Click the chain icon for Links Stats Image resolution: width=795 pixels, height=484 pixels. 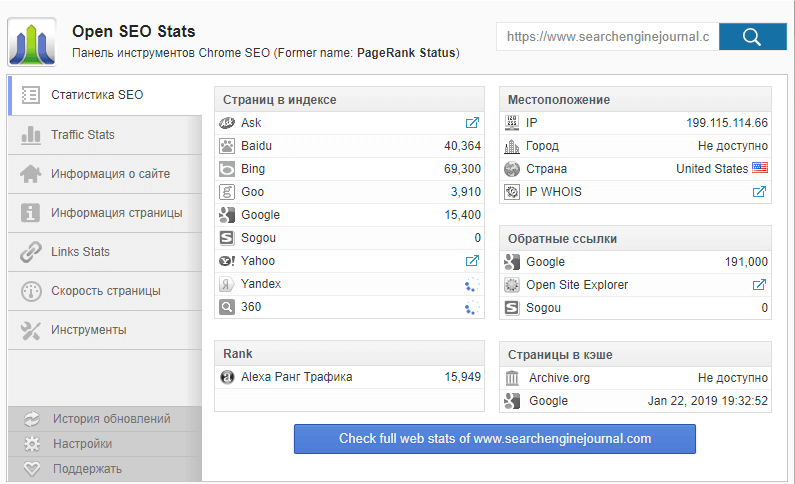pyautogui.click(x=31, y=252)
